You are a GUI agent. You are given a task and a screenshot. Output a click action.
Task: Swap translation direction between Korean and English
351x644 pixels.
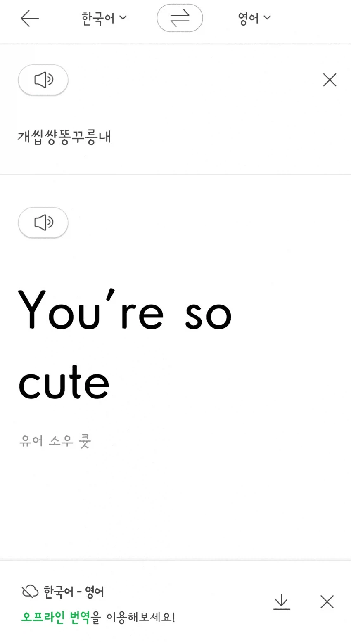180,18
